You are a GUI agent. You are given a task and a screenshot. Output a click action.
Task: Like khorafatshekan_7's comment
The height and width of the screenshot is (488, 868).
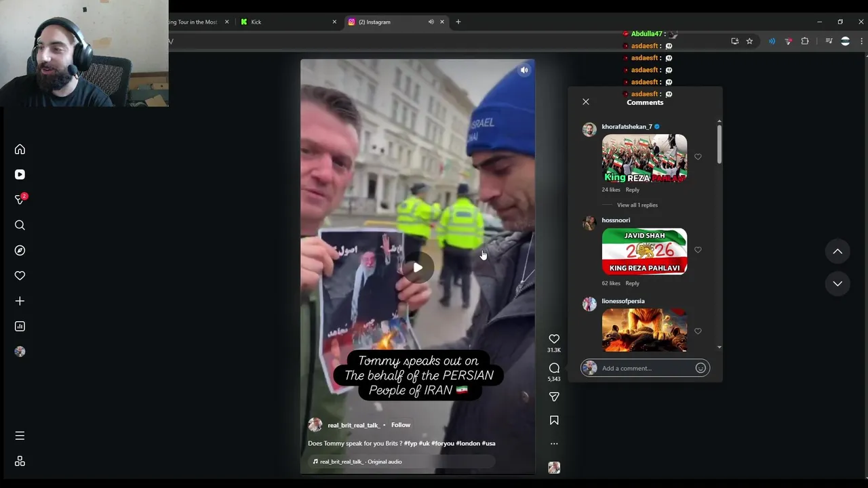coord(698,157)
